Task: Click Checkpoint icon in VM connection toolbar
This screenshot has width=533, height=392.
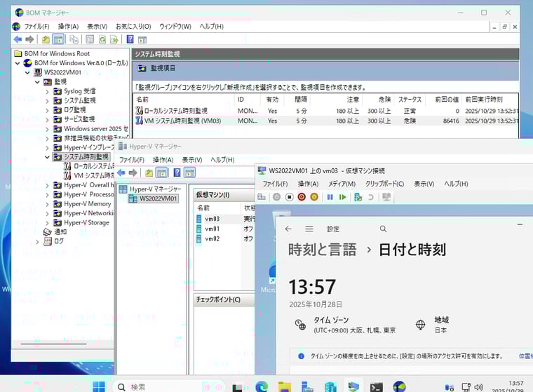Action: point(358,197)
